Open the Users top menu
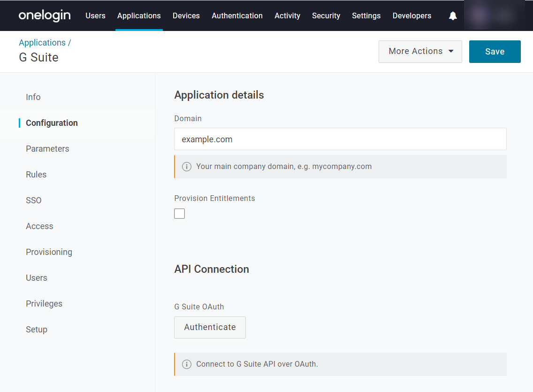Screen dimensions: 533x392 click(x=96, y=15)
